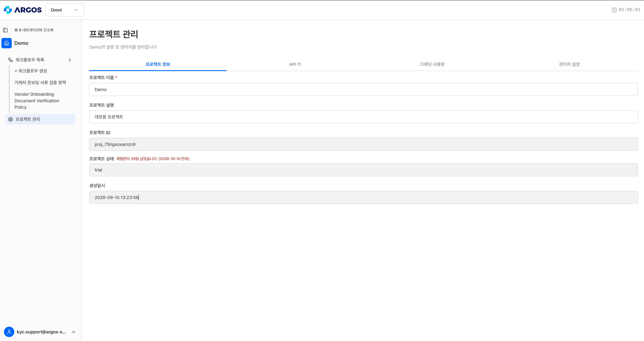Image resolution: width=644 pixels, height=341 pixels.
Task: Open 거래처 온보딩 서류 검증 정책 workflow
Action: coord(40,83)
